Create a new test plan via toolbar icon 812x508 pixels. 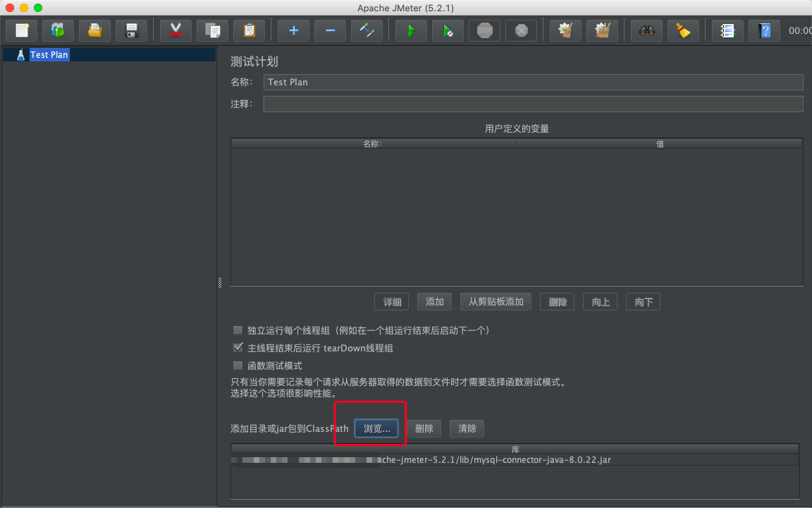(22, 30)
